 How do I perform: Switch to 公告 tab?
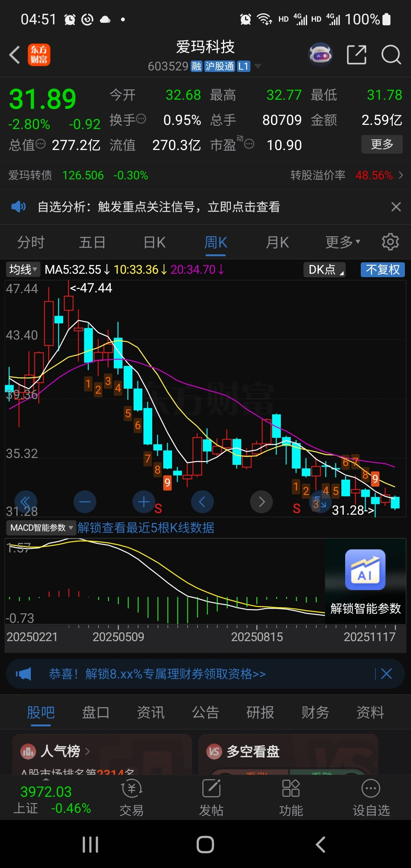205,712
